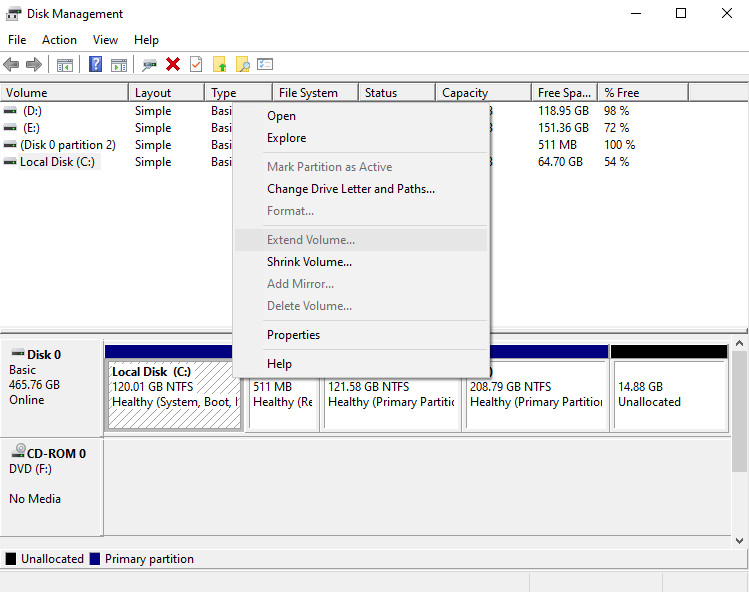Viewport: 749px width, 592px height.
Task: Select the (E:) volume row
Action: click(32, 128)
